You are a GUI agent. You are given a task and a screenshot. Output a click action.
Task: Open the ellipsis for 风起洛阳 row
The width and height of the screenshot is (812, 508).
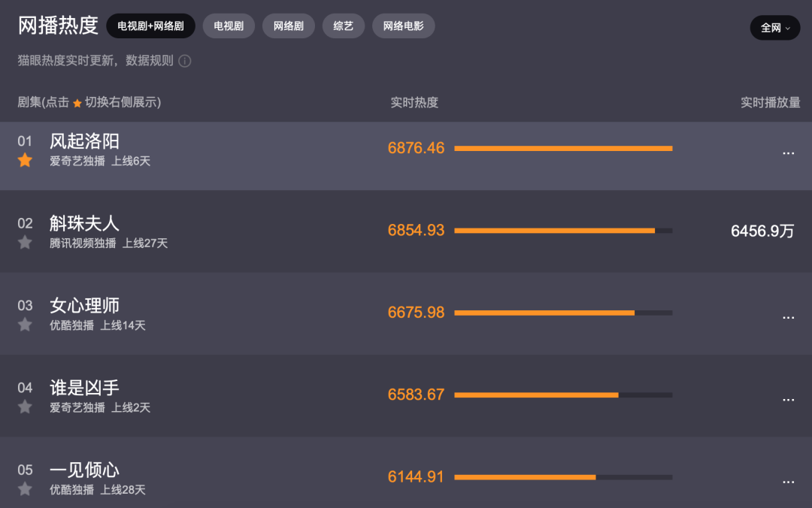coord(788,153)
